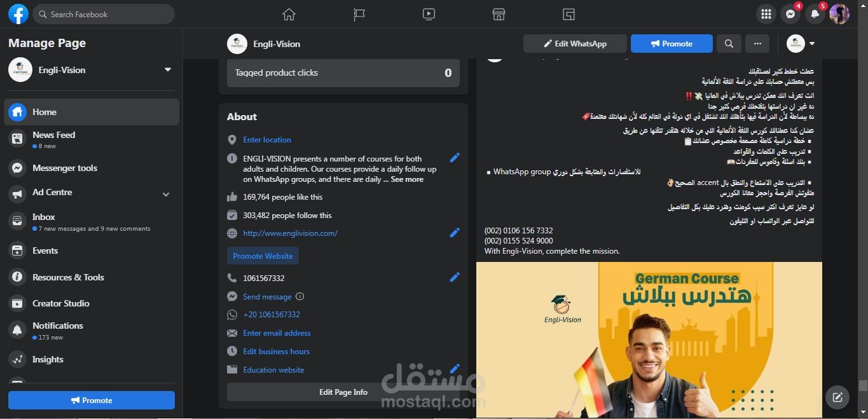Screen dimensions: 868x419
Task: Expand the Engli-Vision page switcher dropdown
Action: pos(168,70)
